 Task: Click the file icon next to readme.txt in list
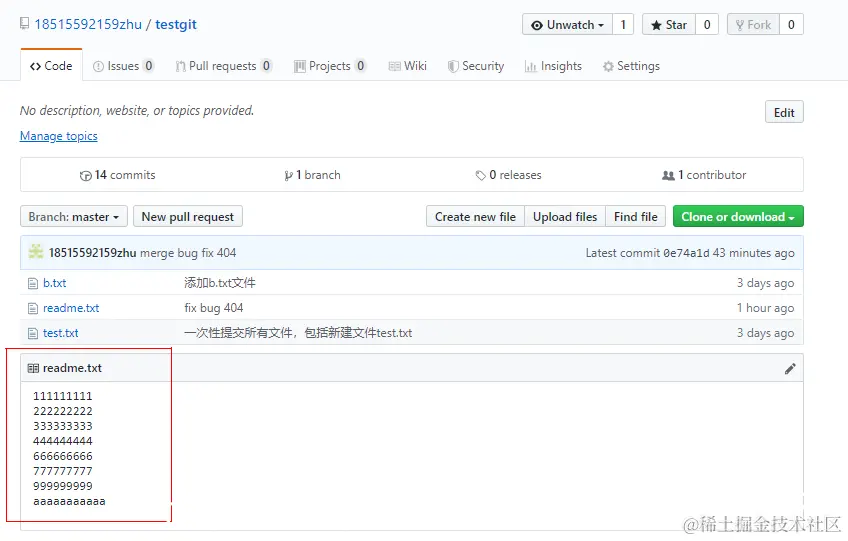[33, 308]
